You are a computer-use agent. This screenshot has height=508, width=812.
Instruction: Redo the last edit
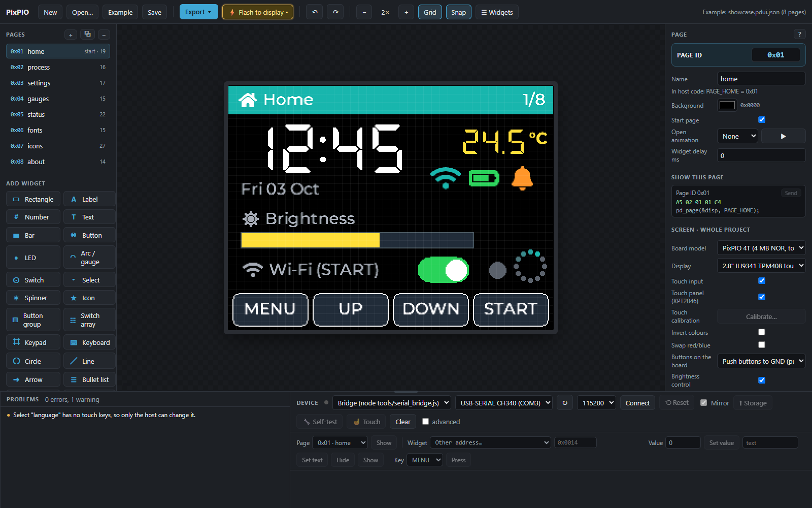coord(335,12)
